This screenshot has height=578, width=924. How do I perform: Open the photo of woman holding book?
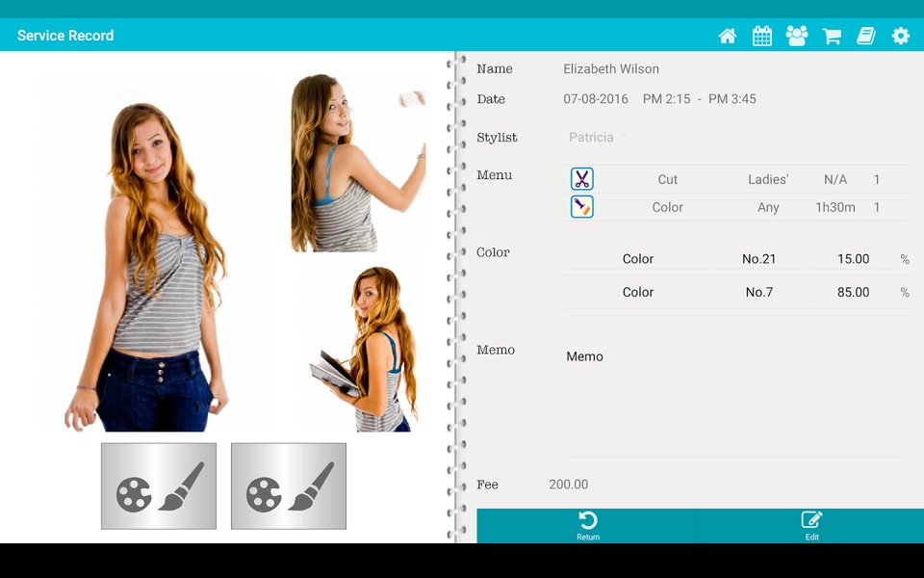pyautogui.click(x=364, y=349)
